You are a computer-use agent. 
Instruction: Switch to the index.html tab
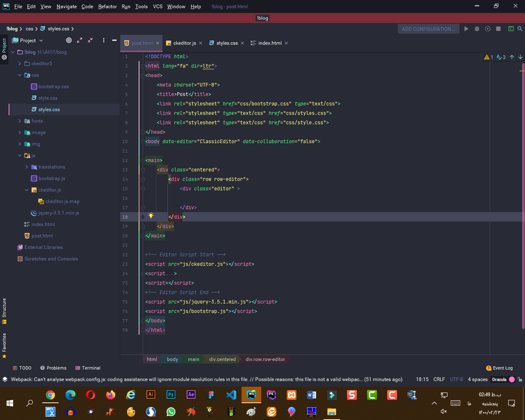click(270, 43)
